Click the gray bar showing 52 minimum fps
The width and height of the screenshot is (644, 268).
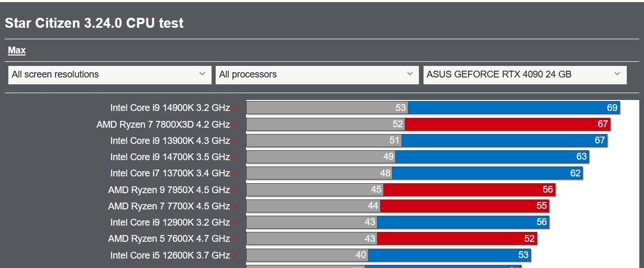point(326,124)
